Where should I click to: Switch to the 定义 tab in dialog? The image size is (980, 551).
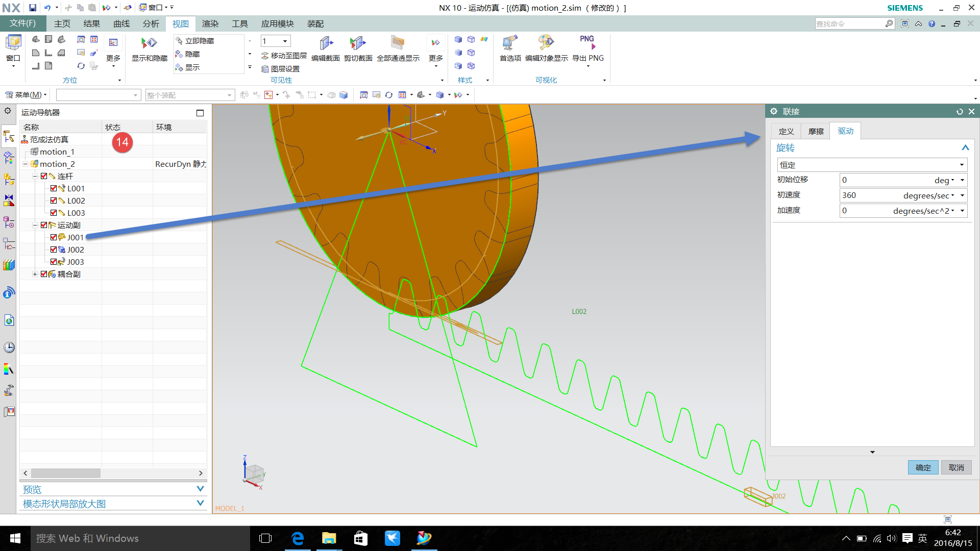(786, 131)
